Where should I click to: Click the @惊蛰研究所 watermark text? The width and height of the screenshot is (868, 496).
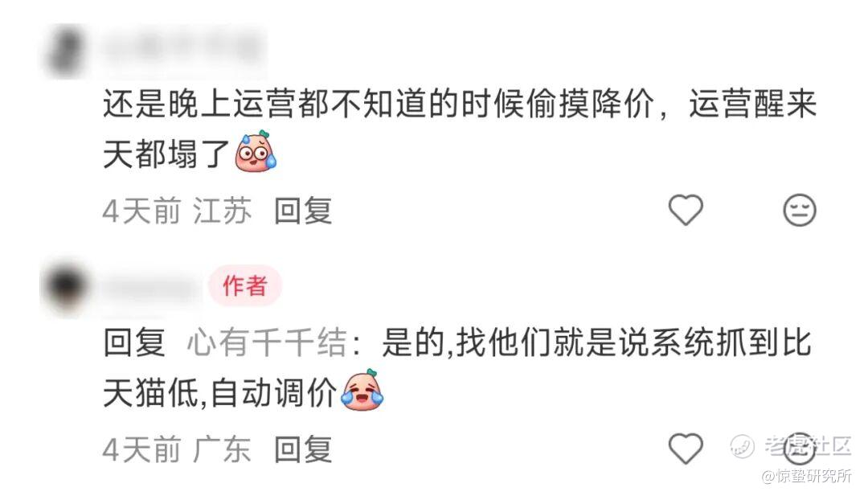coord(808,476)
